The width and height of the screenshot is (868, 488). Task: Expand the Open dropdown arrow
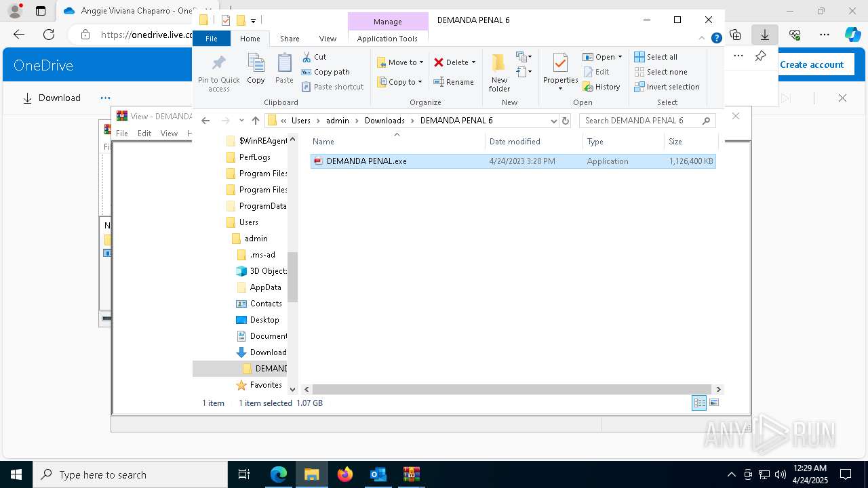coord(620,57)
